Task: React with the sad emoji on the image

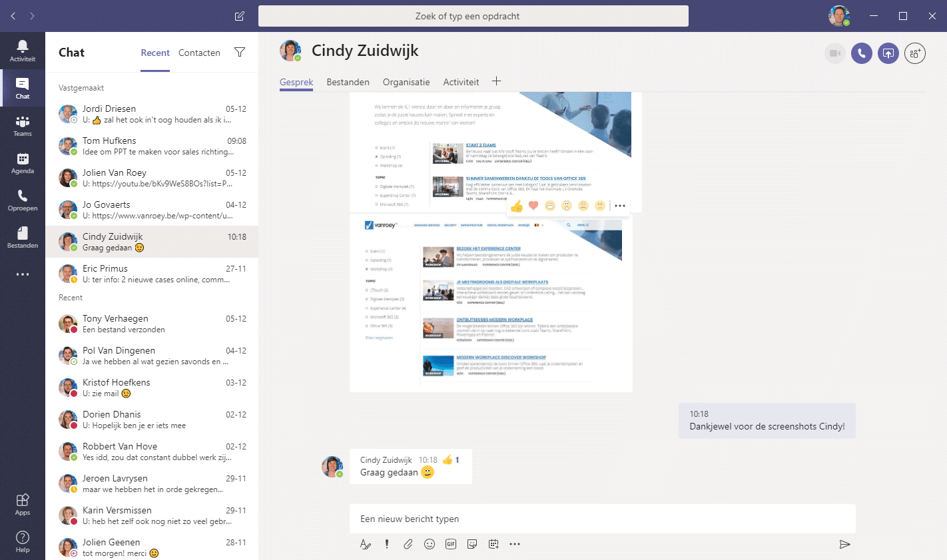Action: click(583, 206)
